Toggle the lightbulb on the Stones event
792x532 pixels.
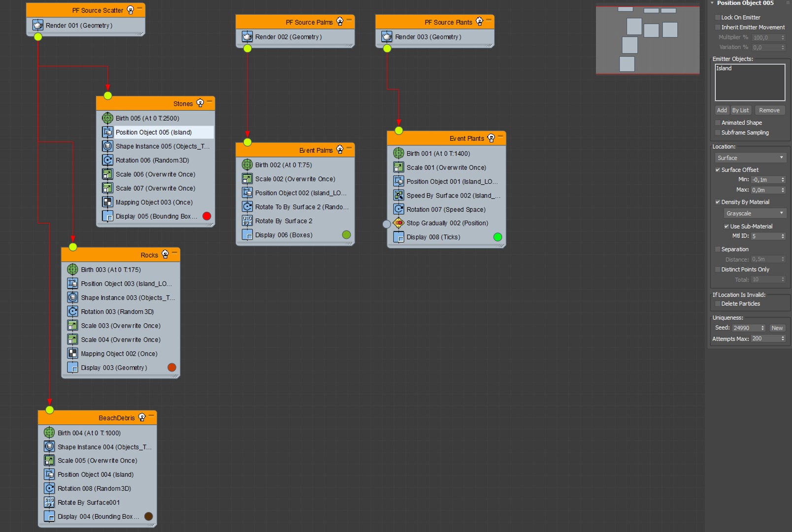tap(200, 103)
